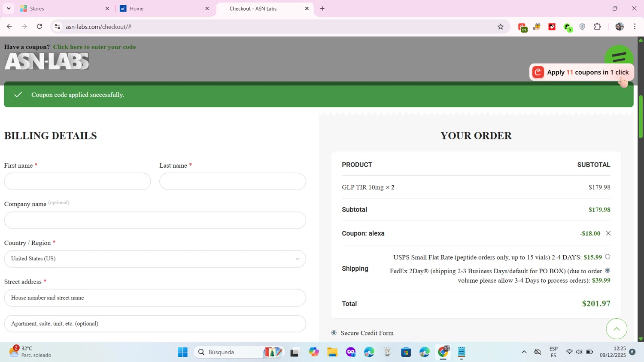Click here to enter your coupon code
The image size is (644, 362).
(x=94, y=47)
